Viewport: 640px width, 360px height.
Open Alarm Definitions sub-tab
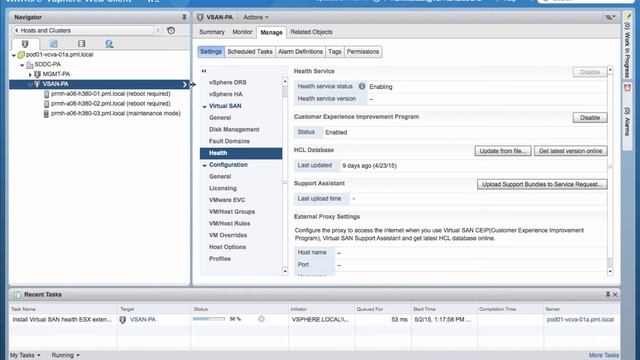point(300,51)
